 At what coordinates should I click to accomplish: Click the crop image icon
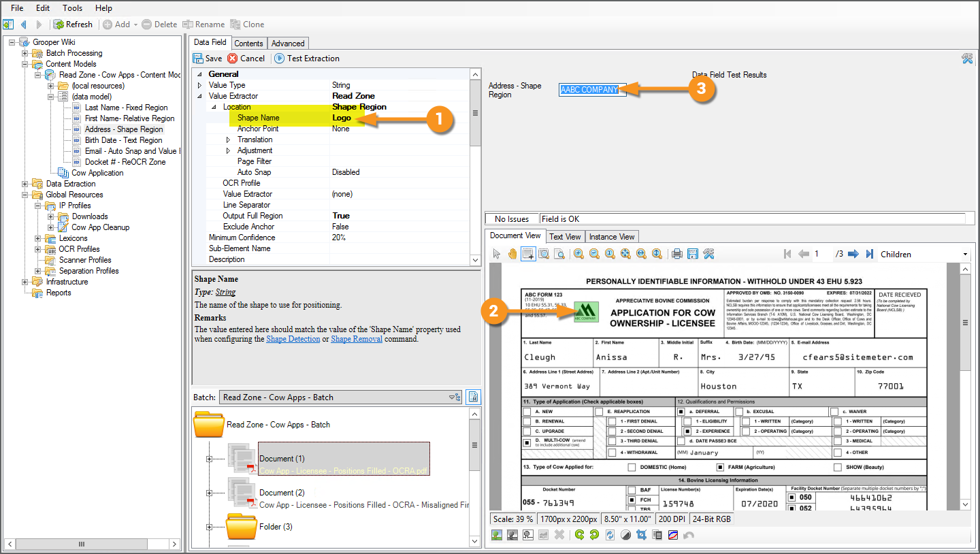pos(641,535)
